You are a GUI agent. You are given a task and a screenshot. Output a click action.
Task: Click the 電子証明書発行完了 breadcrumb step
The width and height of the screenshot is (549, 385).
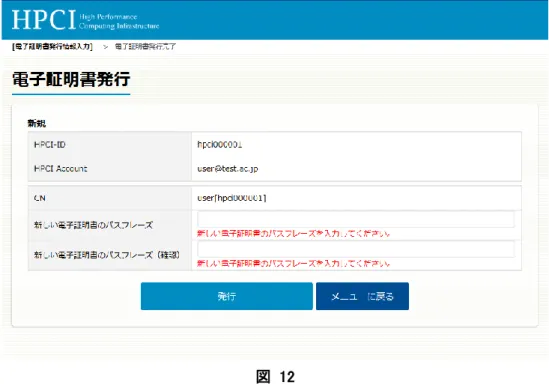(x=145, y=47)
